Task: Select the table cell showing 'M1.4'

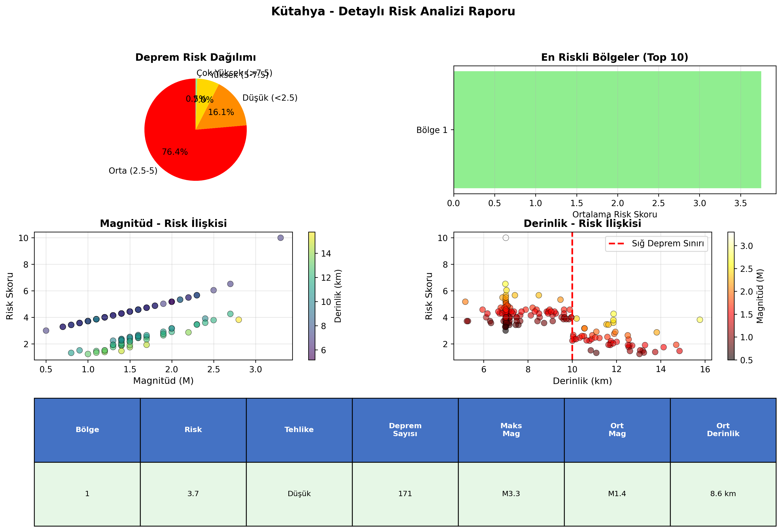Action: [x=617, y=494]
